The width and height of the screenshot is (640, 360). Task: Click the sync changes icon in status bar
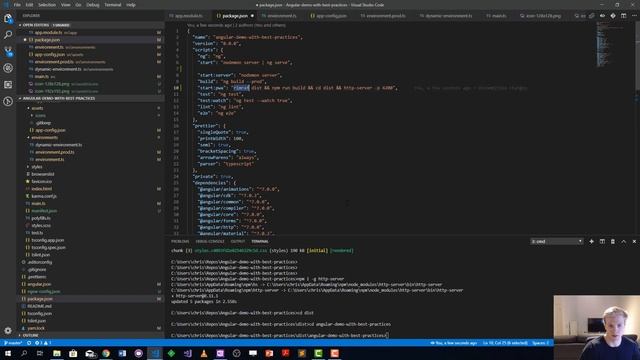pyautogui.click(x=29, y=343)
